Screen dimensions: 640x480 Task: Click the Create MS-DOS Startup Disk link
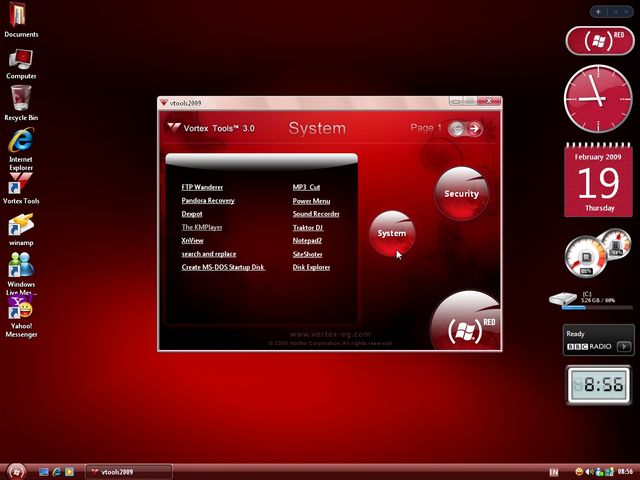(x=223, y=267)
